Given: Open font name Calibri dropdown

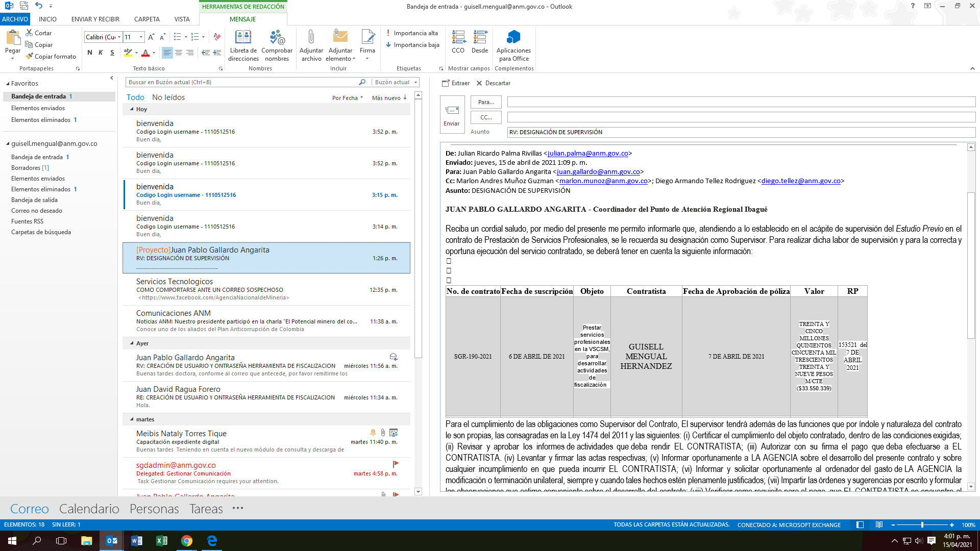Looking at the screenshot, I should point(119,37).
